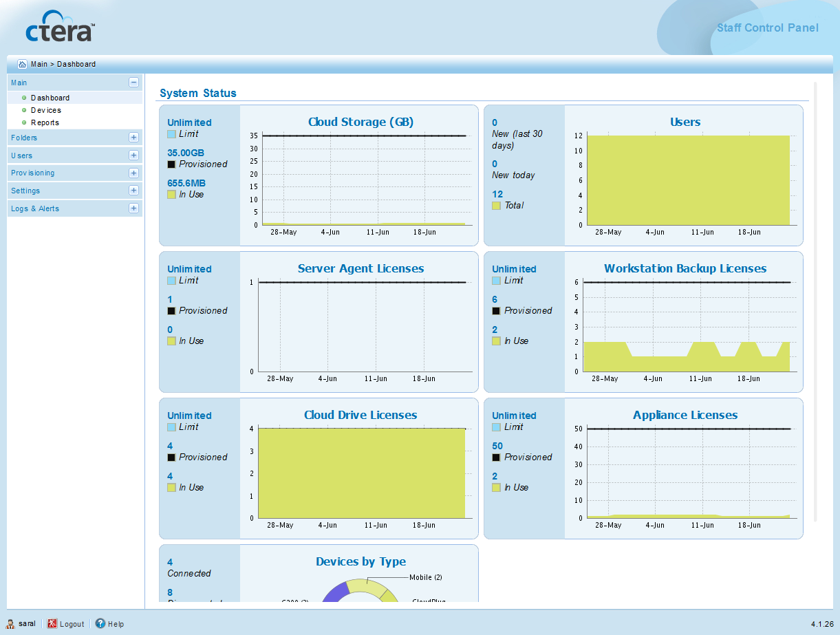This screenshot has width=840, height=635.
Task: Click the 35.00GB provisioned value
Action: point(186,153)
